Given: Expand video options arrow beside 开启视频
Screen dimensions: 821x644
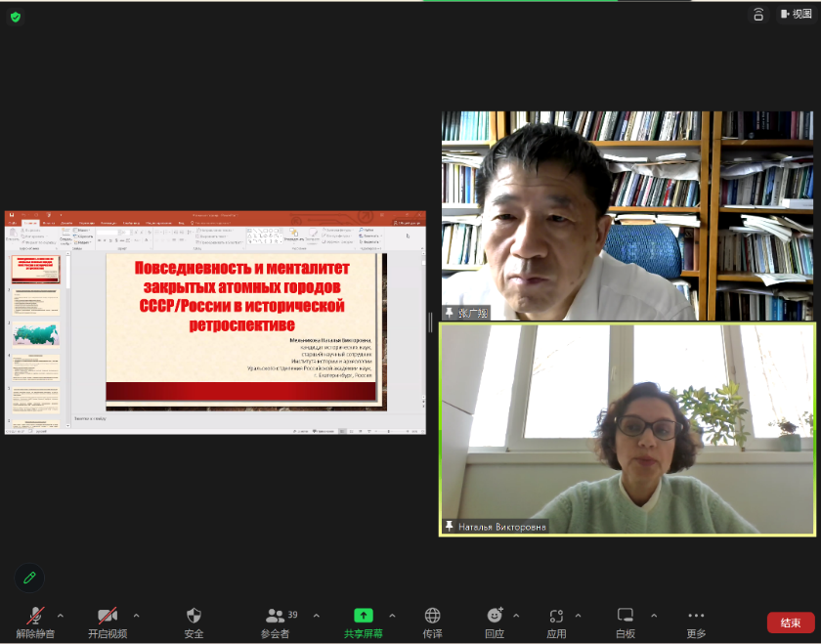Looking at the screenshot, I should [136, 616].
